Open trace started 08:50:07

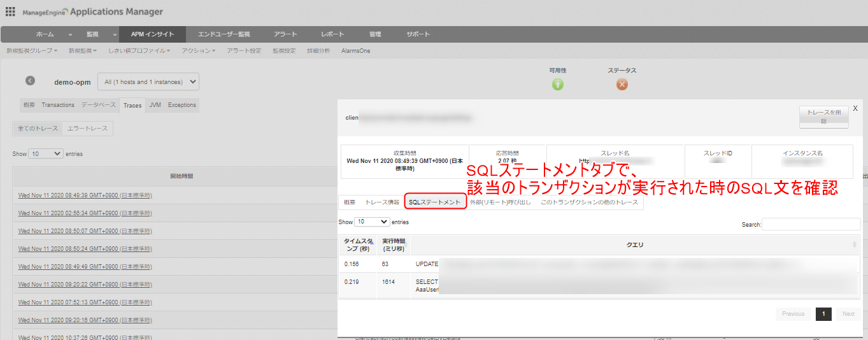[x=85, y=231]
